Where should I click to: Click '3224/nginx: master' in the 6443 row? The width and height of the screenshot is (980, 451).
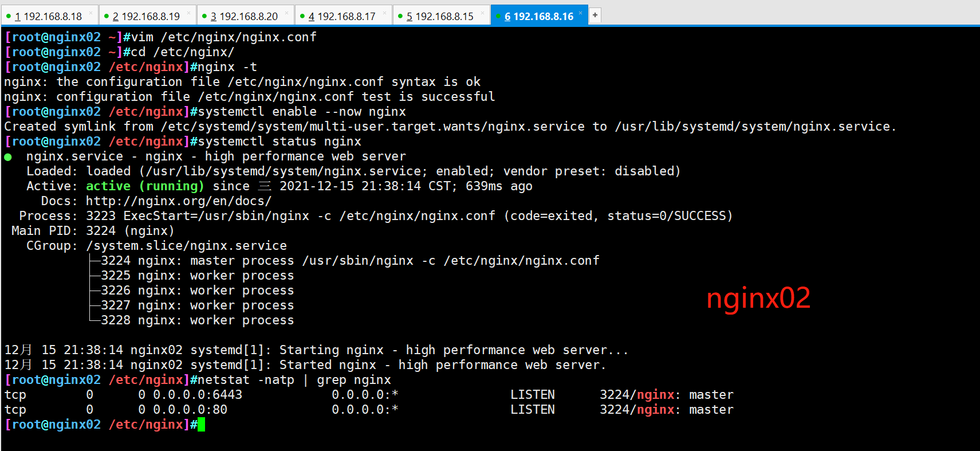[x=667, y=395]
